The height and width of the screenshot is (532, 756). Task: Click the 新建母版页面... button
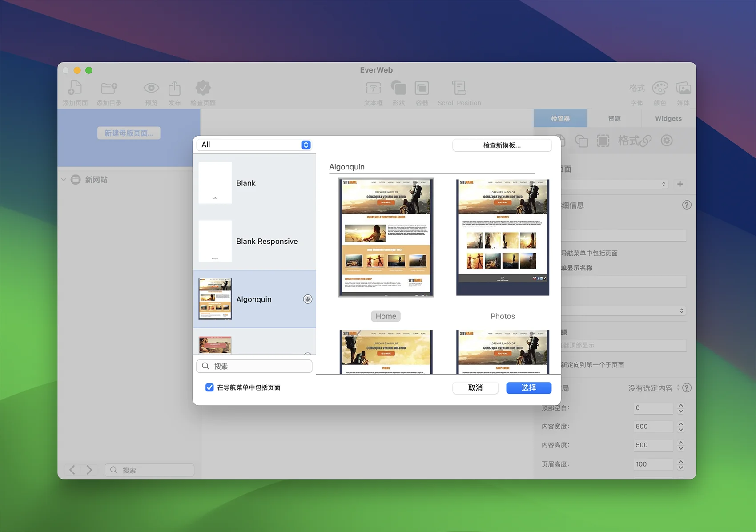coord(129,133)
